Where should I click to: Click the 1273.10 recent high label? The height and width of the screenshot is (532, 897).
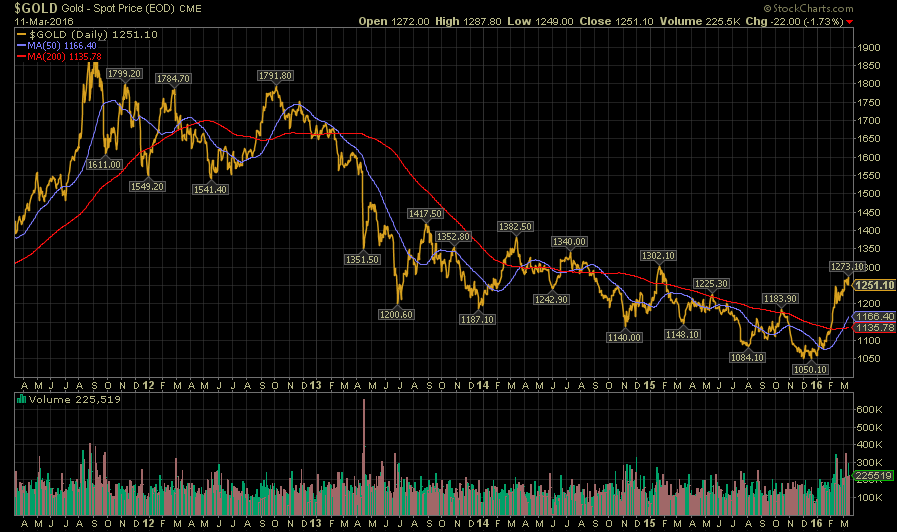pos(847,267)
